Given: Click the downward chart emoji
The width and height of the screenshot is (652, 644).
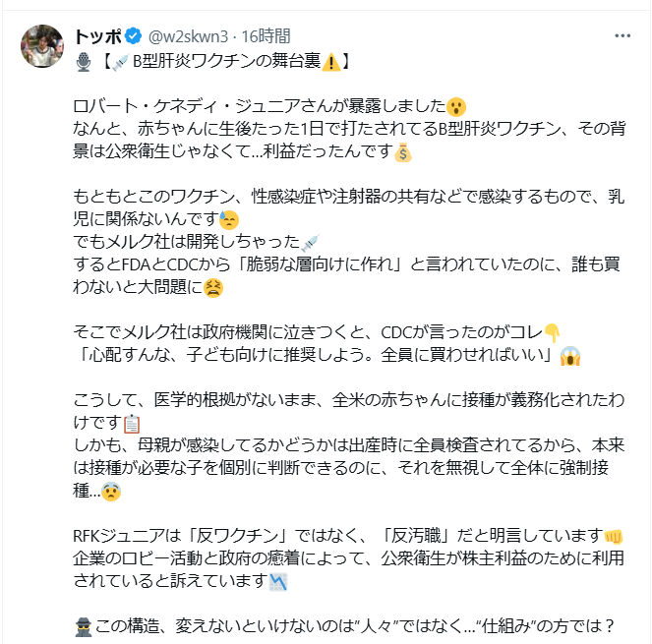Looking at the screenshot, I should 277,581.
